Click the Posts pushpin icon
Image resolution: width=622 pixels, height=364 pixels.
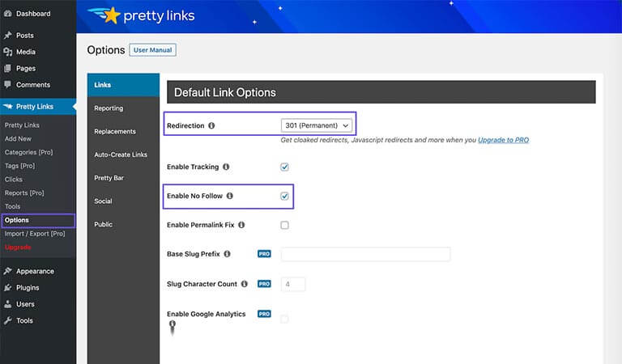coord(7,36)
